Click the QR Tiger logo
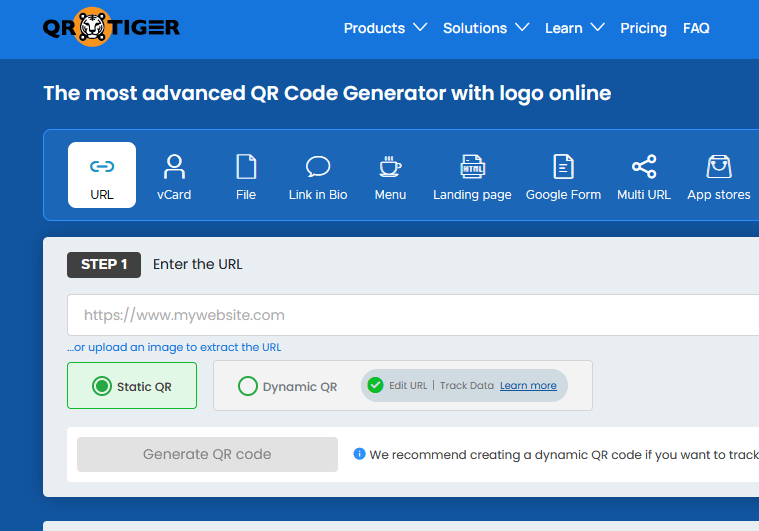The image size is (759, 531). click(x=111, y=27)
